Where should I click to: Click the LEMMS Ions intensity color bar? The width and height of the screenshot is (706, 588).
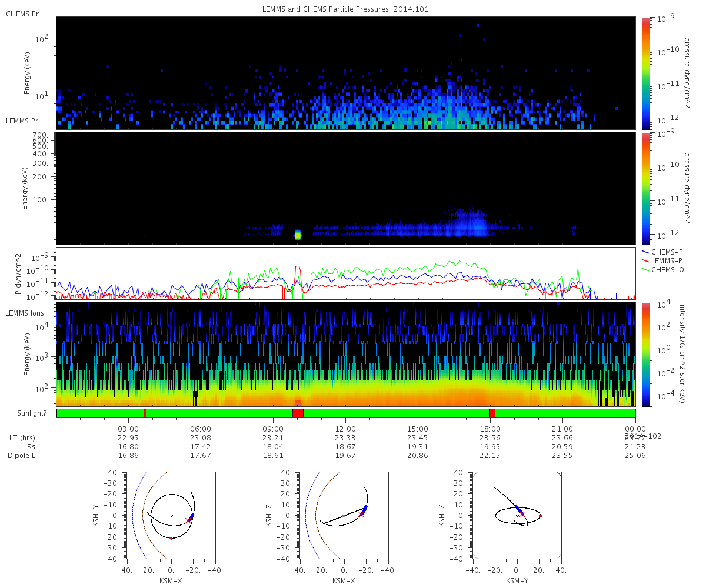click(x=646, y=354)
